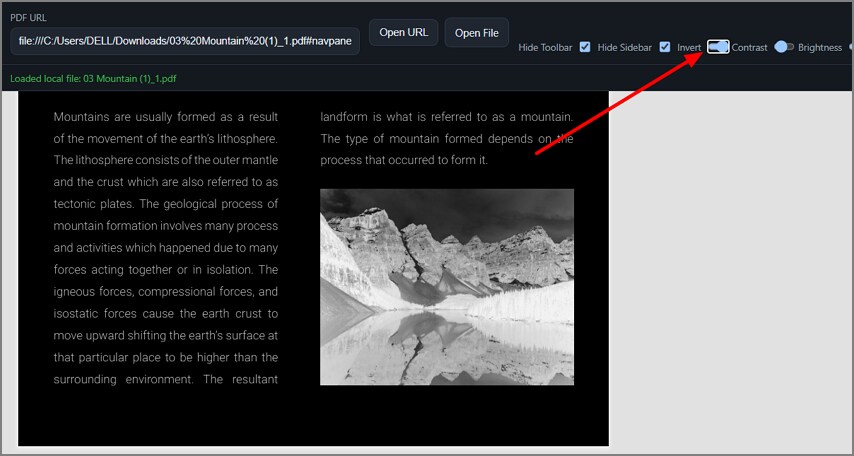Click the Contrast slider
This screenshot has width=854, height=456.
coord(784,47)
